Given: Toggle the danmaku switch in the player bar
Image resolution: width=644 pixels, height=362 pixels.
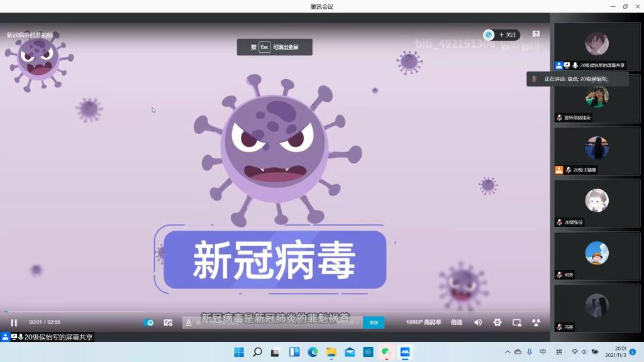Looking at the screenshot, I should (149, 322).
